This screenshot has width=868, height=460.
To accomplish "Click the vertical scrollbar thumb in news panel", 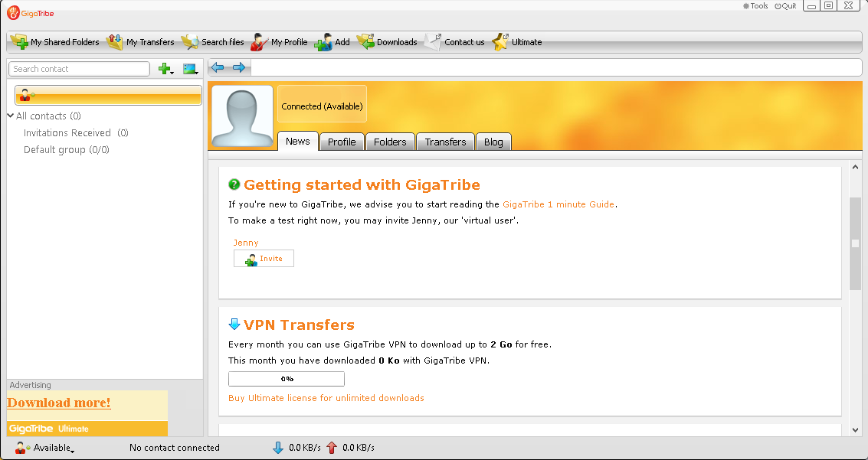I will tap(855, 243).
